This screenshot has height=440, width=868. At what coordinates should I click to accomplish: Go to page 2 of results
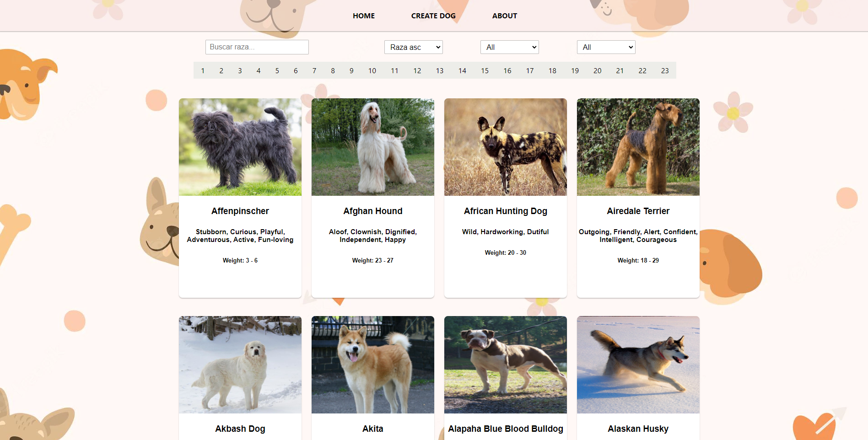221,70
